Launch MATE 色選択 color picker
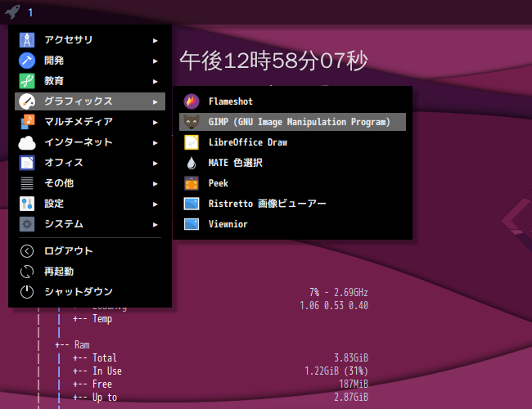The height and width of the screenshot is (409, 532). (x=292, y=163)
